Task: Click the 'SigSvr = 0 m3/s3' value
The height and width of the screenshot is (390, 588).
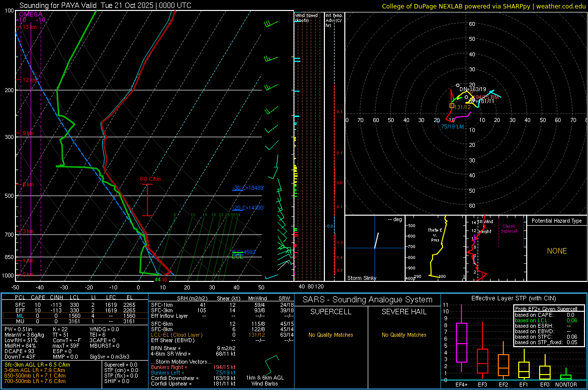Action: 110,357
